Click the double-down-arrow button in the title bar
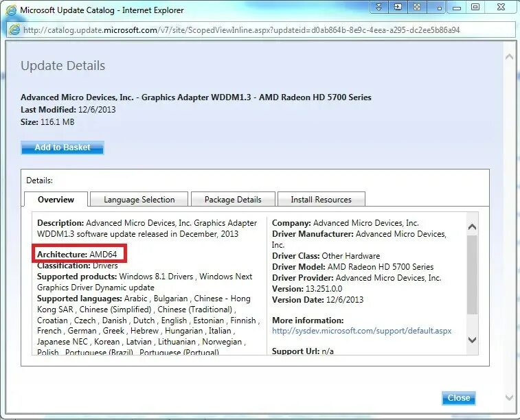The width and height of the screenshot is (520, 420). tap(379, 7)
